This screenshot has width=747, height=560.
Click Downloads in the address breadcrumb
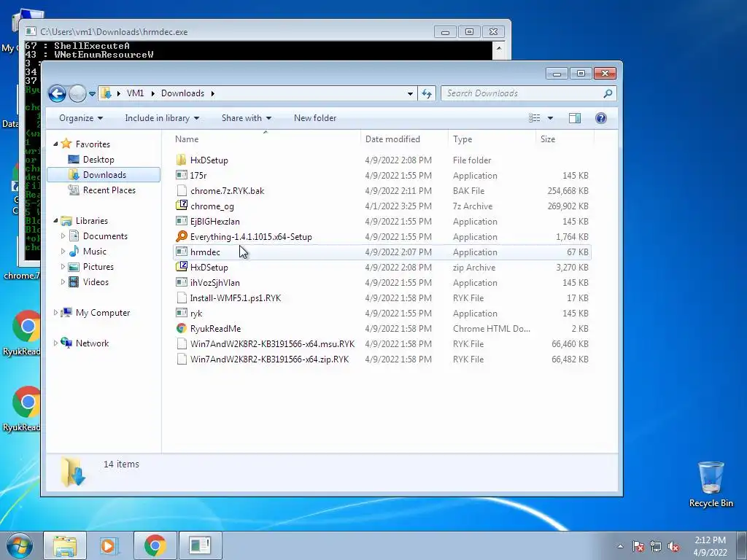coord(182,93)
